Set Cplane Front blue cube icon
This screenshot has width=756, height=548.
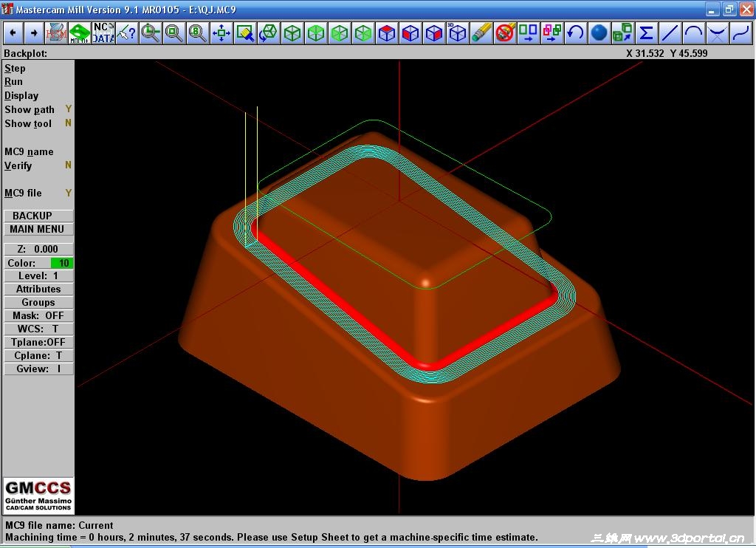410,32
